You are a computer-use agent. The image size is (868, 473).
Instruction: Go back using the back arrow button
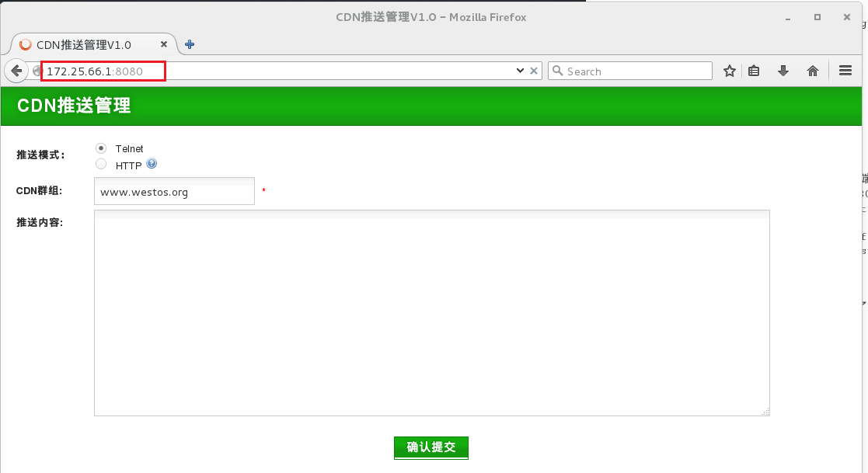(16, 71)
